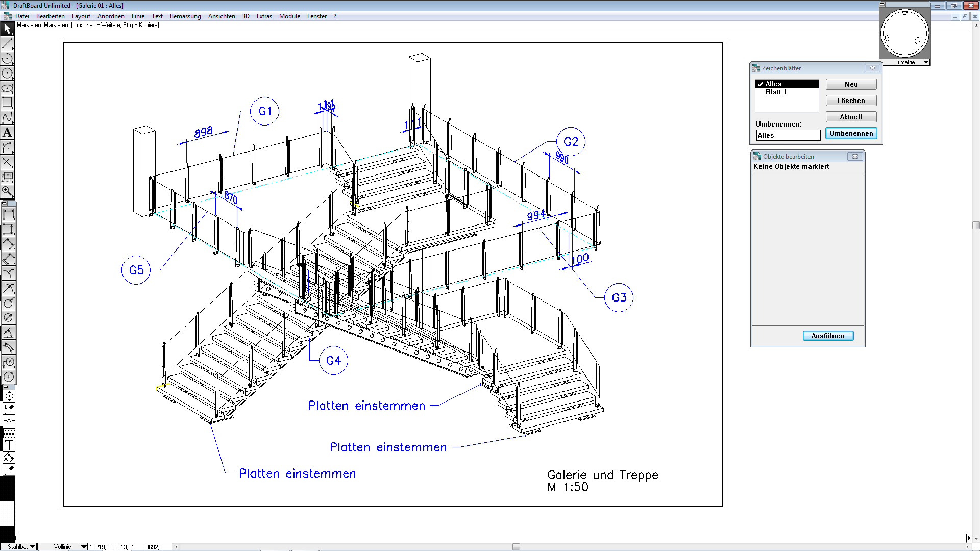Open the Stahlbau layer dropdown
The height and width of the screenshot is (551, 980).
point(33,547)
